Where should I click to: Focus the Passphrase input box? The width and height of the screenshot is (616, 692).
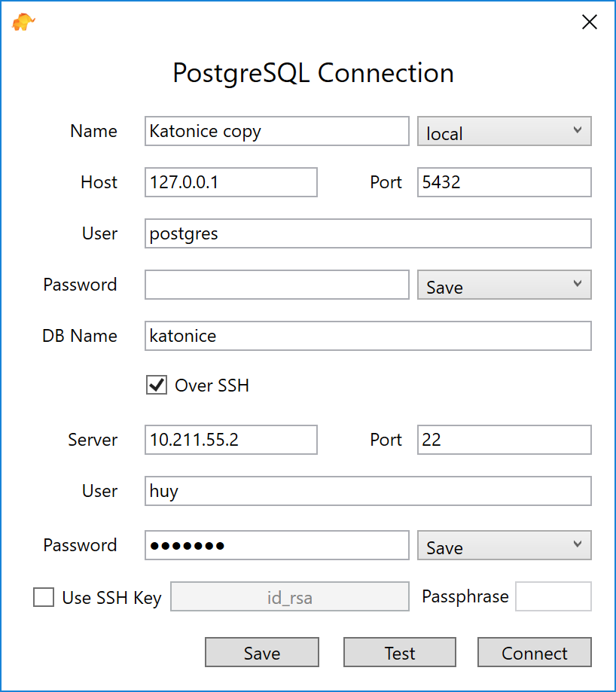pos(553,596)
